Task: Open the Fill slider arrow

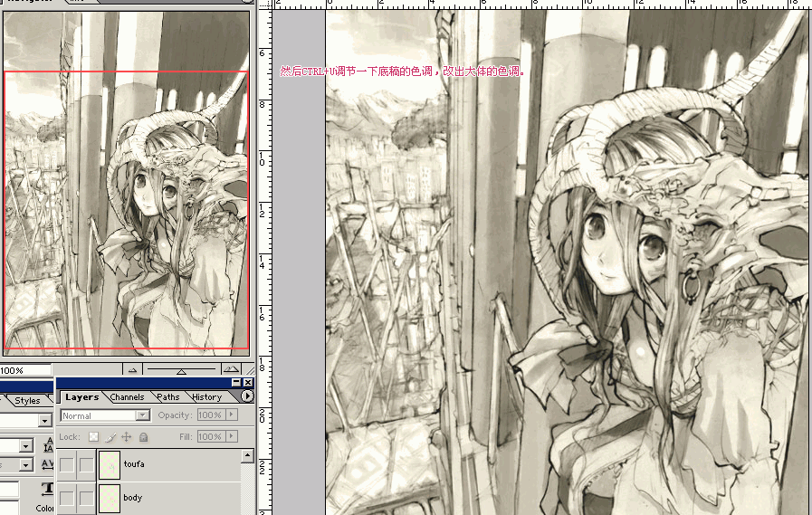Action: 232,437
